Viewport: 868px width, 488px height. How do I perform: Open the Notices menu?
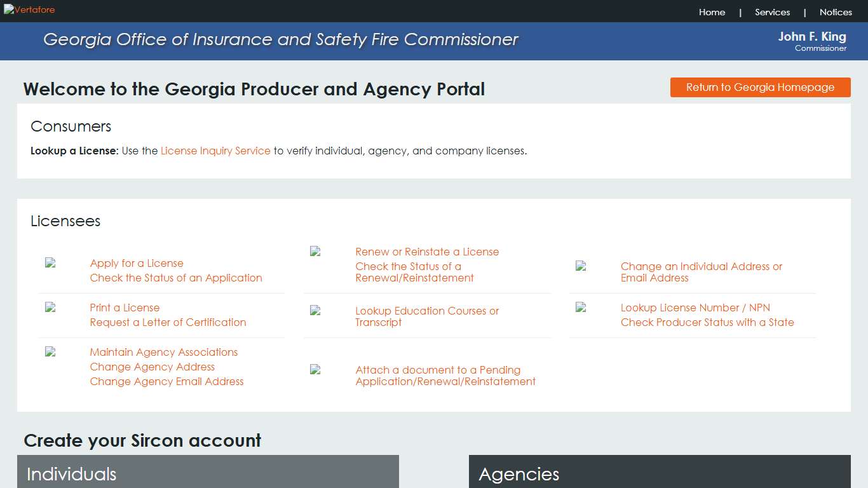click(836, 12)
